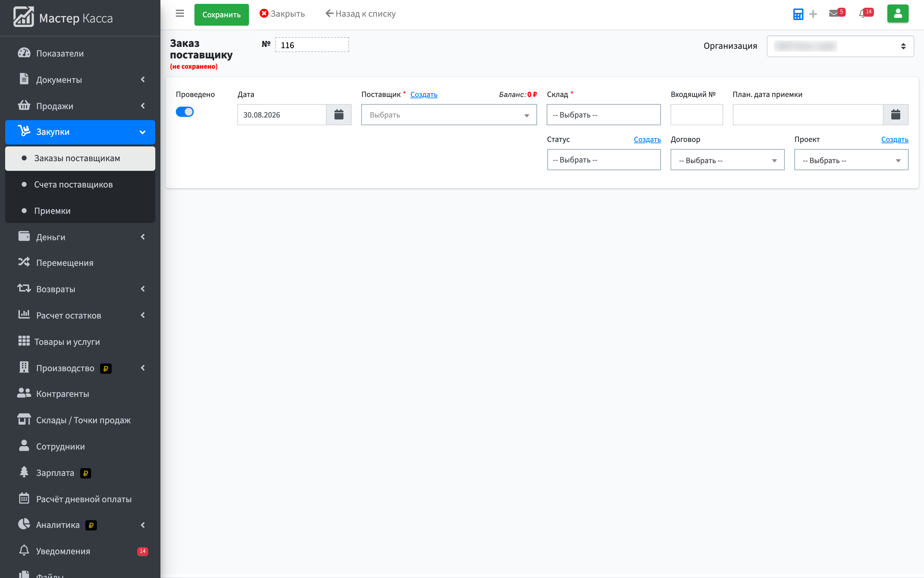Click Создать link next to Поставщик
This screenshot has width=924, height=578.
424,94
